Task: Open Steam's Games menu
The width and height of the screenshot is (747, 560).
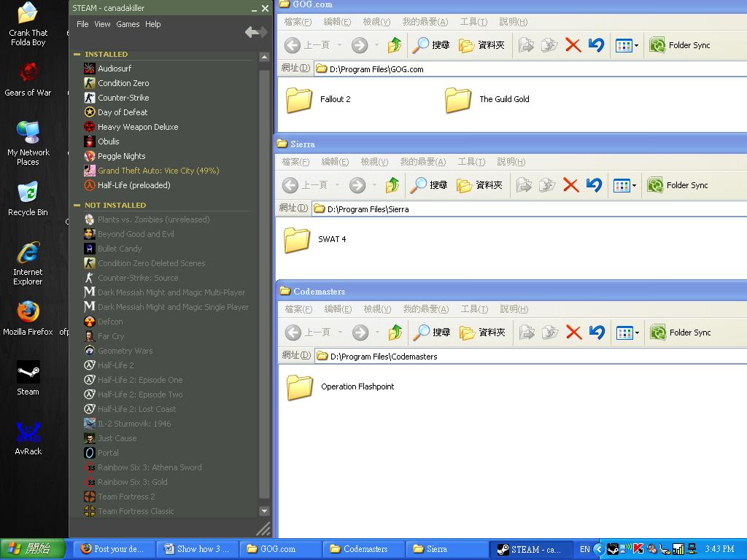Action: [128, 24]
